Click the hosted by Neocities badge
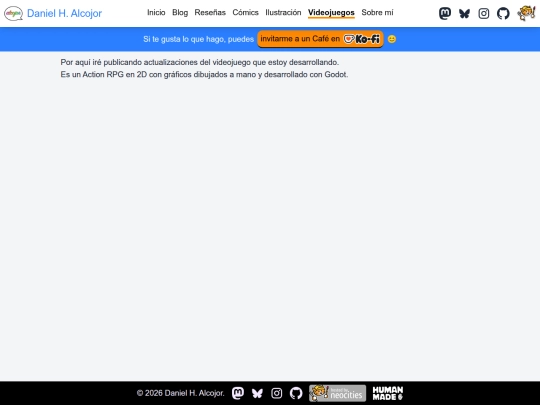The width and height of the screenshot is (540, 405). coord(338,393)
